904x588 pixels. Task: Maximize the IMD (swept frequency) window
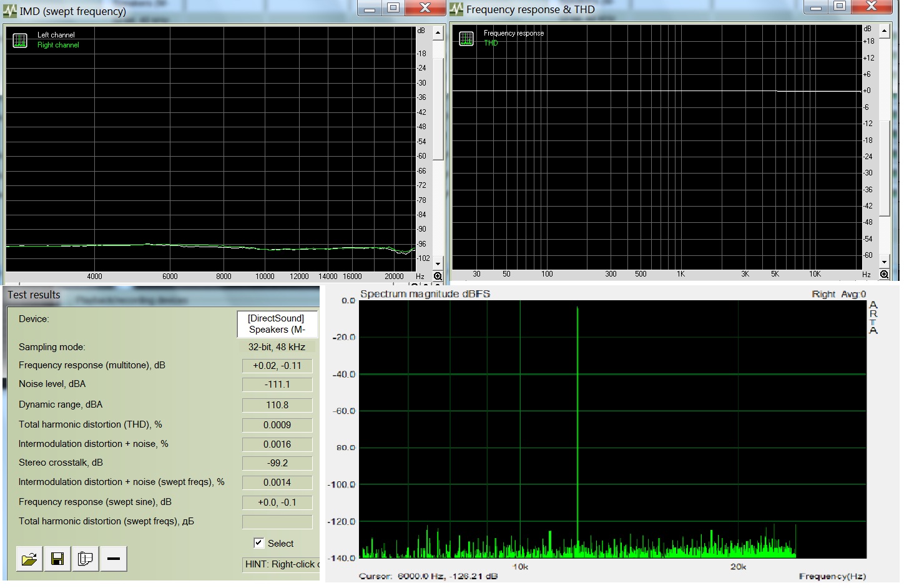coord(393,8)
